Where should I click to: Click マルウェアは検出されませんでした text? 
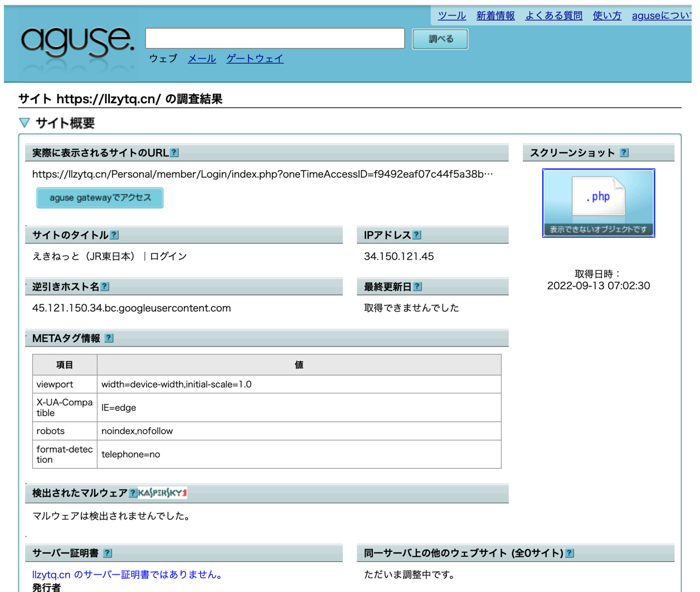pos(113,516)
